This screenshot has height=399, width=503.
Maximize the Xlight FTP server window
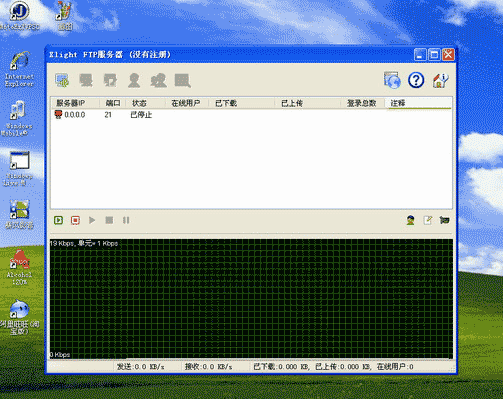(434, 55)
